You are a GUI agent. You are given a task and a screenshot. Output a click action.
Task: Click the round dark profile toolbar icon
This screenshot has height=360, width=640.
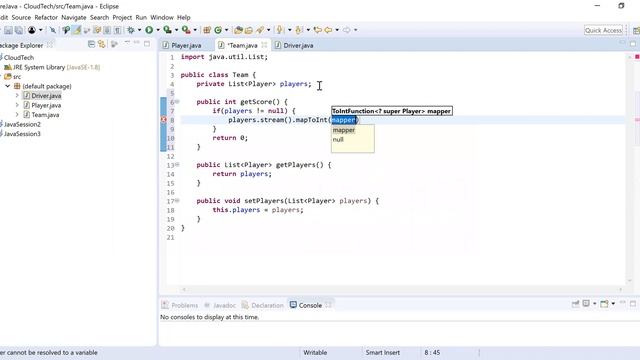32,30
